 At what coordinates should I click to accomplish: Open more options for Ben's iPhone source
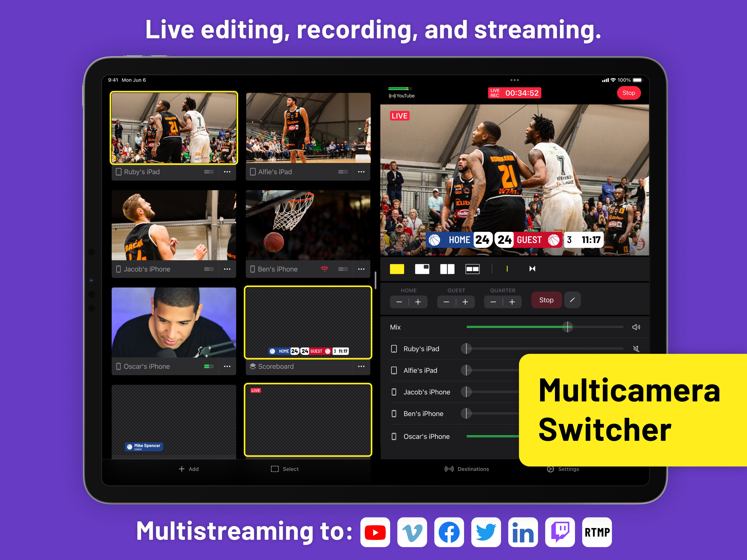click(x=361, y=269)
